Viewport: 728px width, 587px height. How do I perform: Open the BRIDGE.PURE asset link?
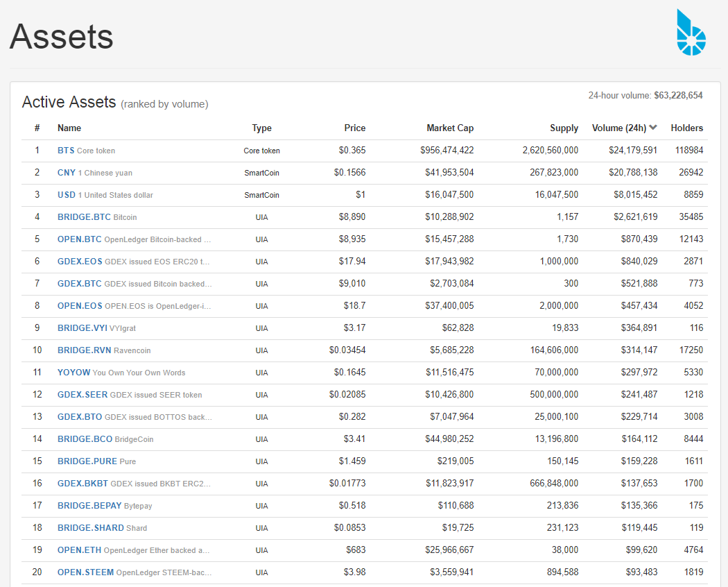[87, 461]
